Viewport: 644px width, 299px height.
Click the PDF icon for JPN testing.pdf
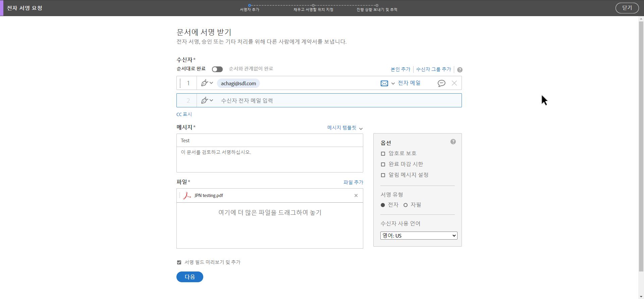(x=187, y=196)
